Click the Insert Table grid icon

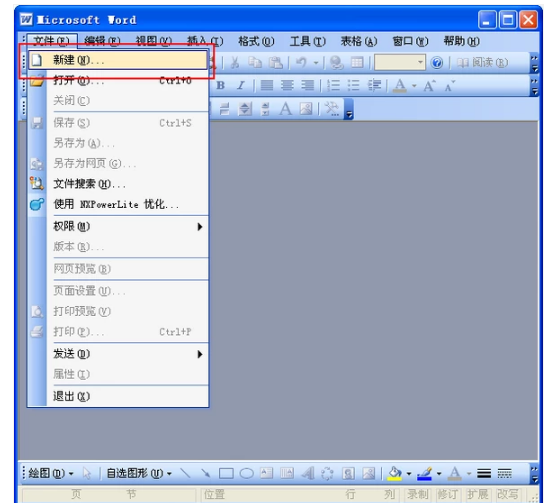[x=357, y=62]
